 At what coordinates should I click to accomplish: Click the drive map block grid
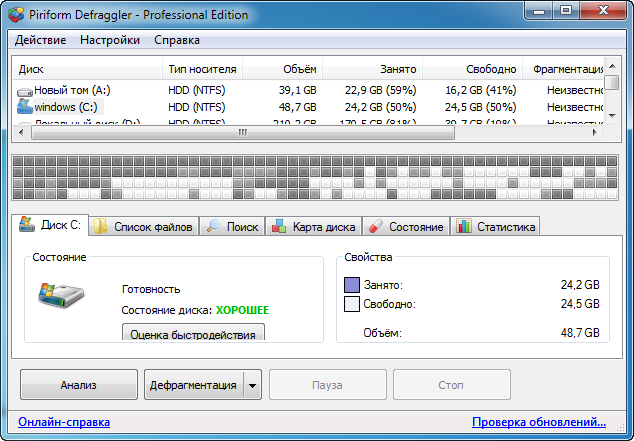[x=315, y=177]
